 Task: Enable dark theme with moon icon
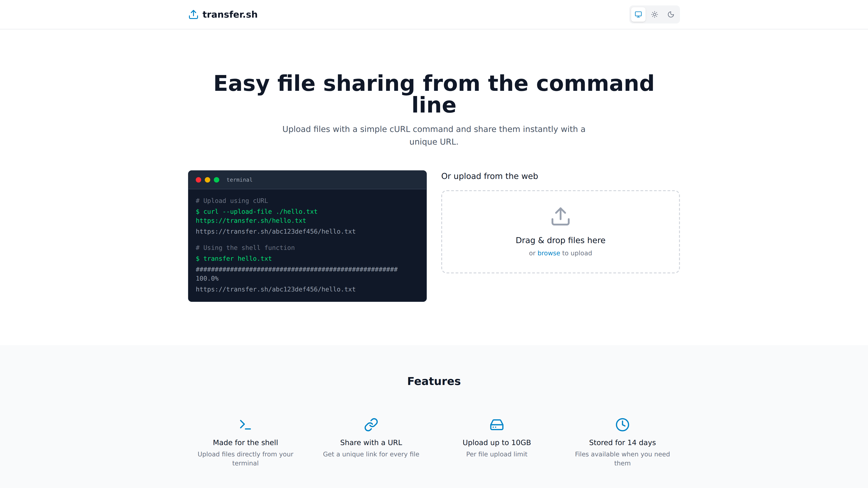tap(670, 14)
